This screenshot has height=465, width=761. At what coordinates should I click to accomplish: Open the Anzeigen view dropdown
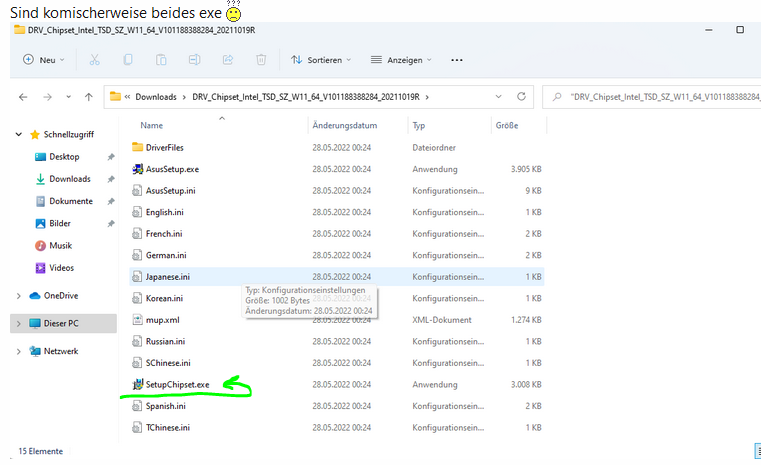[x=401, y=60]
